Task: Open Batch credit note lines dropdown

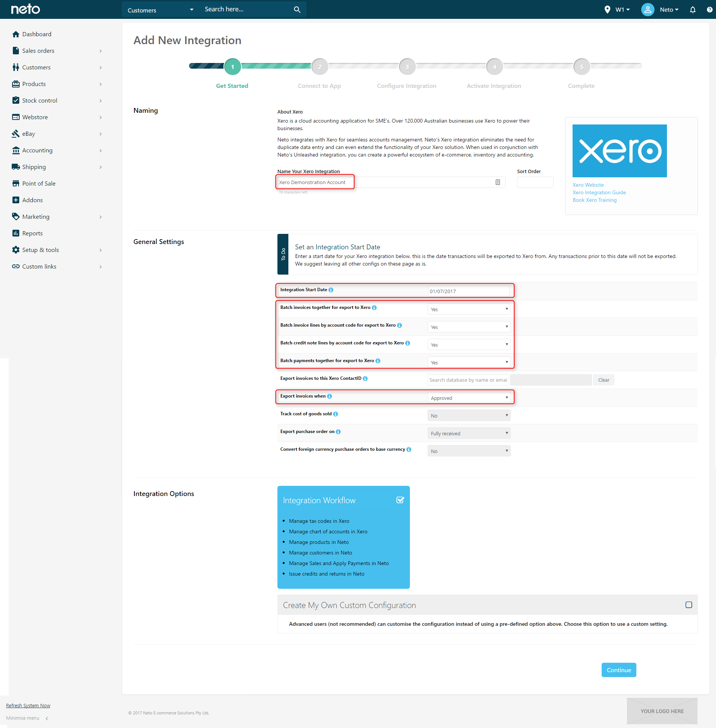Action: click(x=469, y=344)
